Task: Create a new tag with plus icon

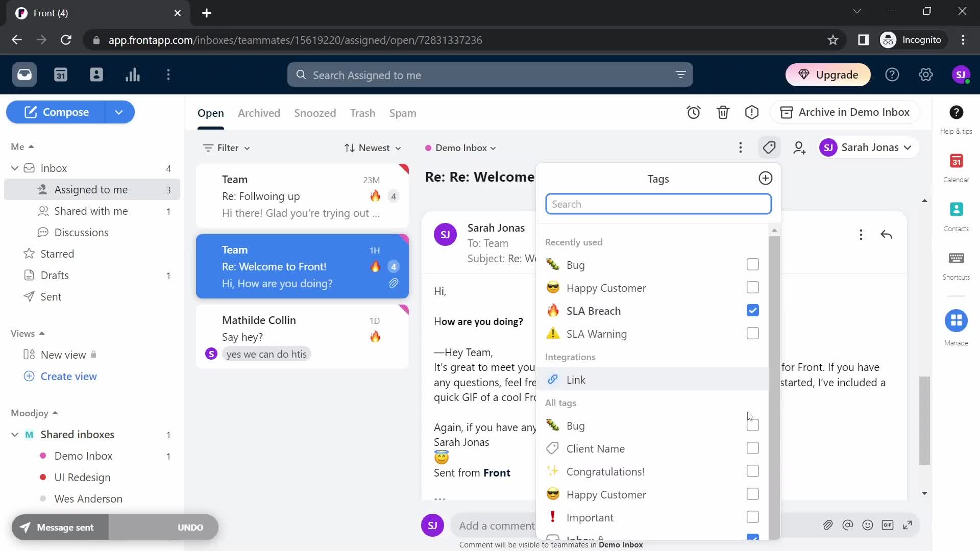Action: [x=765, y=179]
